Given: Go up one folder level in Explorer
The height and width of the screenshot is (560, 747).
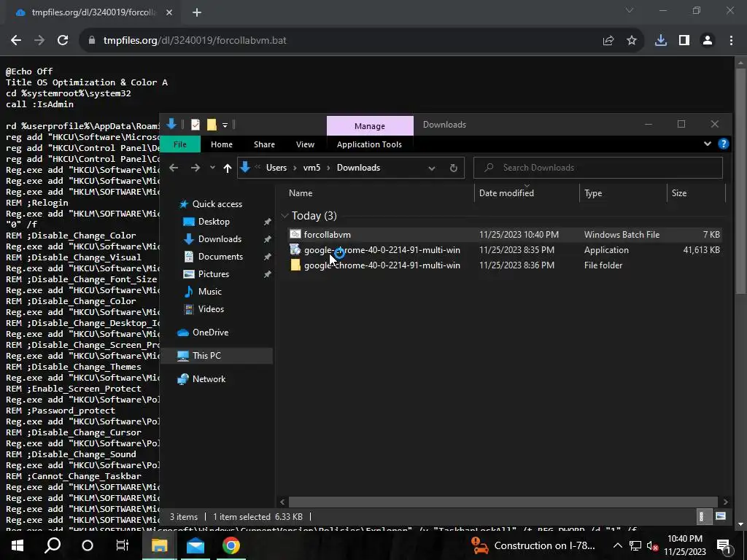Looking at the screenshot, I should coord(228,168).
